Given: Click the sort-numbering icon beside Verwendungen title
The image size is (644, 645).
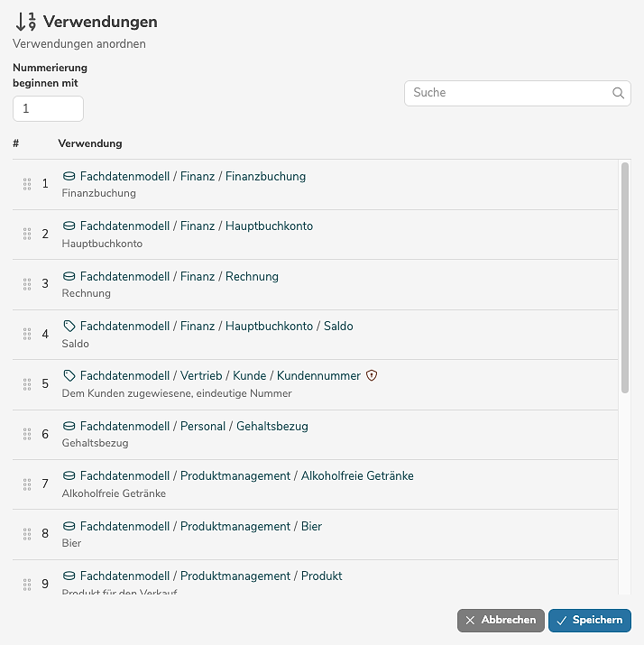Looking at the screenshot, I should [25, 22].
